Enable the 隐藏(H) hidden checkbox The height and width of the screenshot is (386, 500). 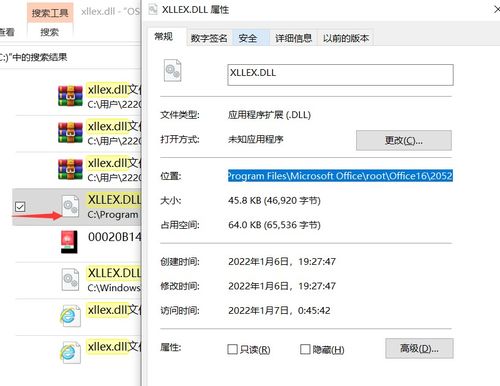pos(305,349)
